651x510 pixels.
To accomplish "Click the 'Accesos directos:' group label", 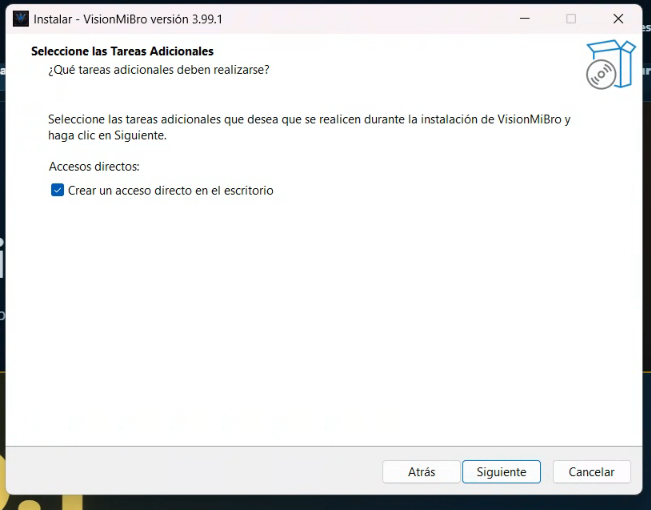I will coord(94,167).
